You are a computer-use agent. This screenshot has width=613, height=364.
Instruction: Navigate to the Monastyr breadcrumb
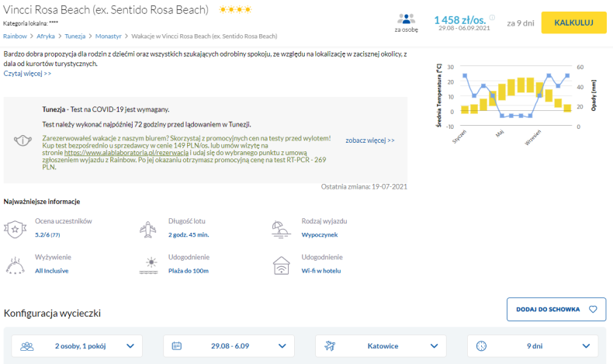coord(109,36)
